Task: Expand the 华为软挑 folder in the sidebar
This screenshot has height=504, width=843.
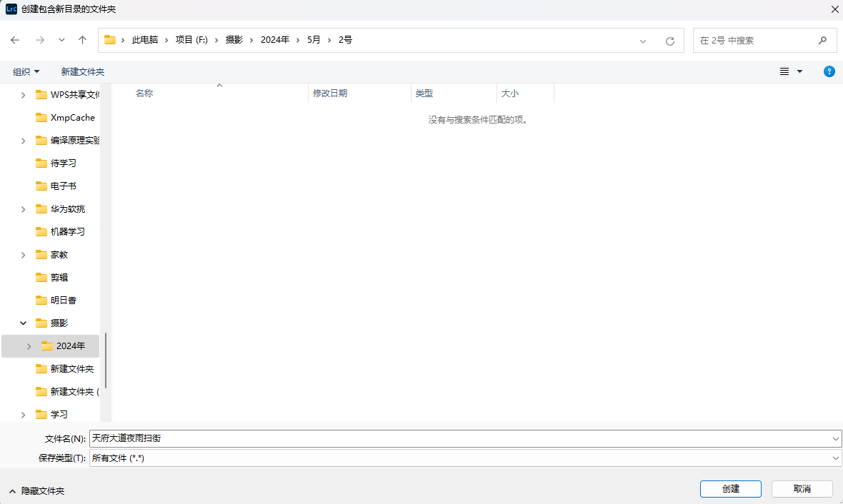Action: point(22,208)
